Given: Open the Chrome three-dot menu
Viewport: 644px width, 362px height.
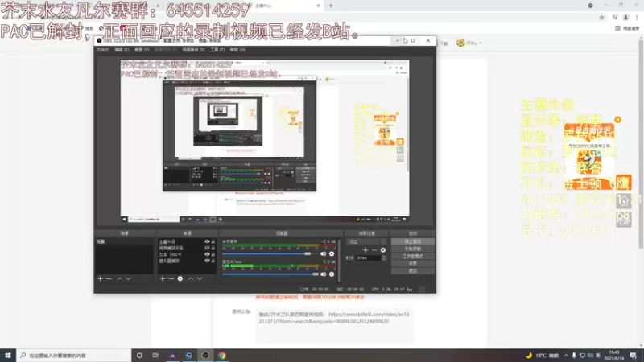Looking at the screenshot, I should [x=637, y=17].
